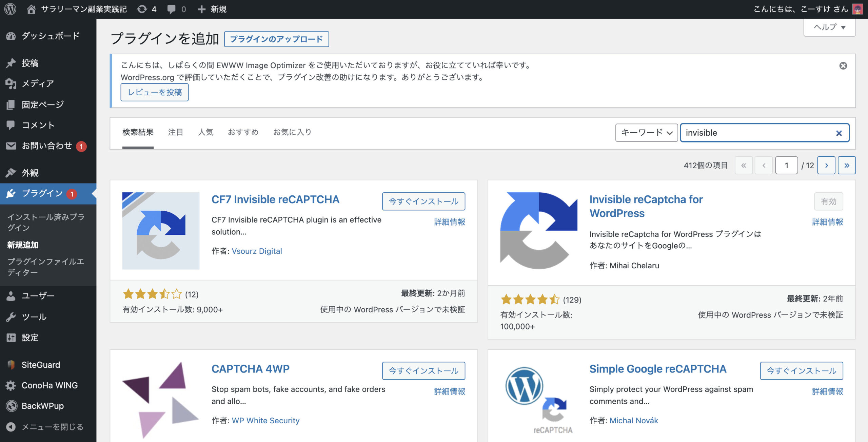This screenshot has height=442, width=868.
Task: Open the CAPTCHA 4WP plugin thumbnail
Action: [x=161, y=400]
